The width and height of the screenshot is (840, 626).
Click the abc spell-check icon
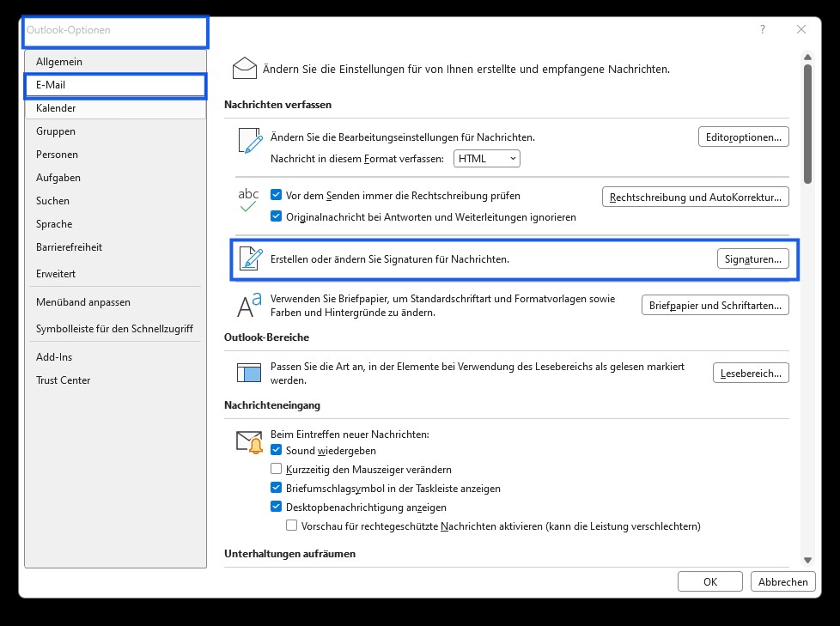click(248, 200)
